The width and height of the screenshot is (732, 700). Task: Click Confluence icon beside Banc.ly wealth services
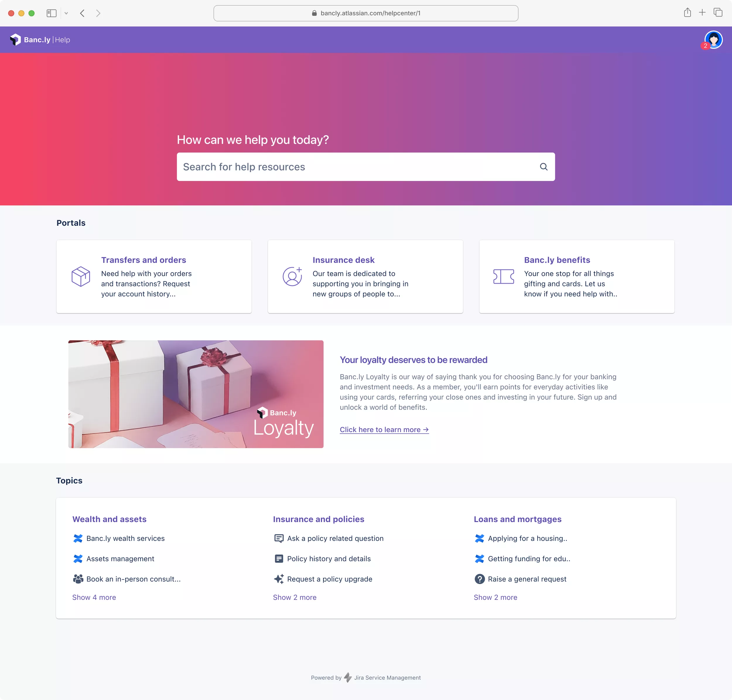click(78, 538)
